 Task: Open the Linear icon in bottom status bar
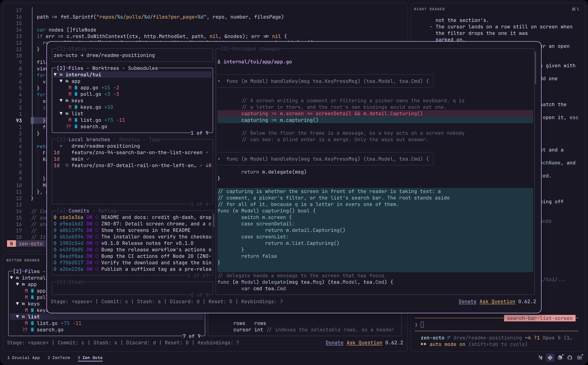pyautogui.click(x=560, y=357)
